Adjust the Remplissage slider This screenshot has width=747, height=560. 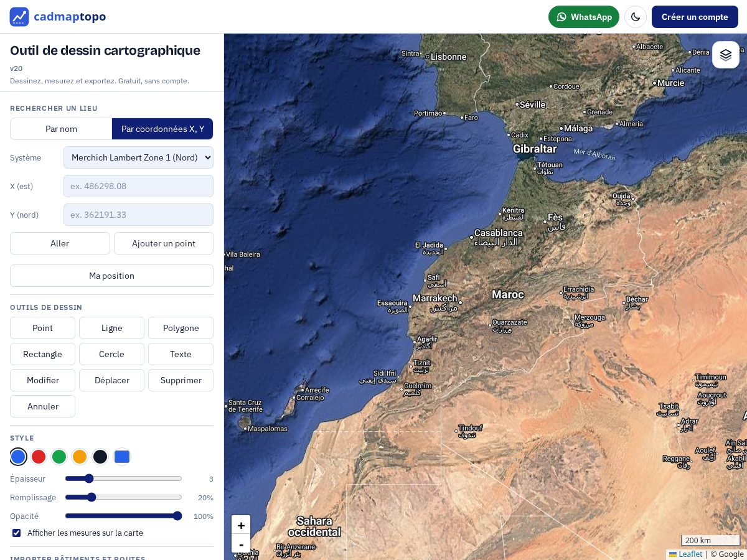point(123,497)
